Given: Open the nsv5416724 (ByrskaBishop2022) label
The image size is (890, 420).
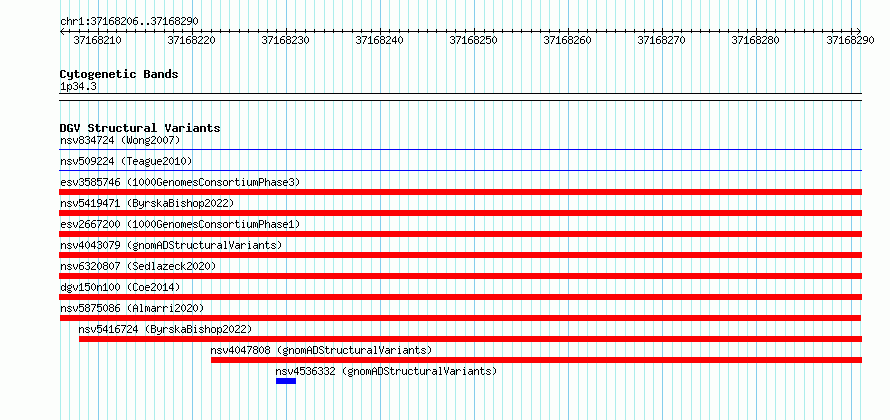Looking at the screenshot, I should 165,329.
